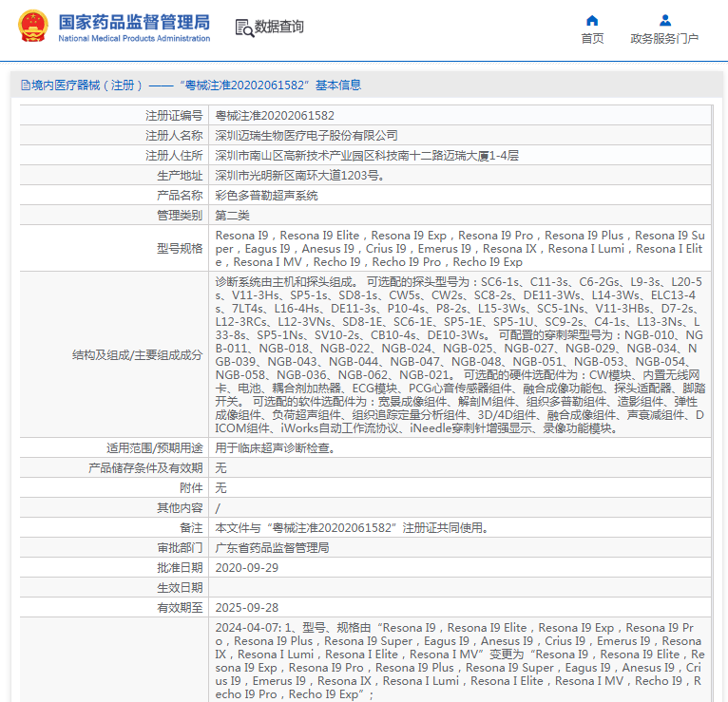This screenshot has width=728, height=702.
Task: Select the 本文件与注册证共同使用 remark text
Action: pyautogui.click(x=353, y=528)
